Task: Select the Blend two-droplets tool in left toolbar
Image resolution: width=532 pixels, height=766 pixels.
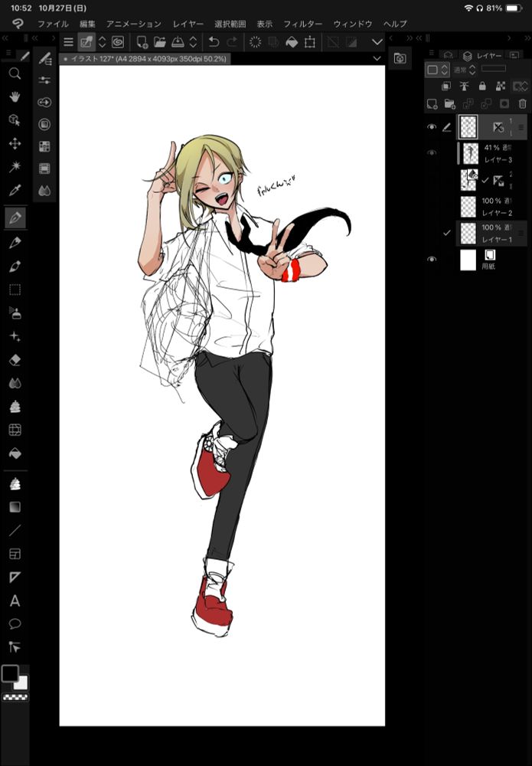Action: pyautogui.click(x=15, y=384)
